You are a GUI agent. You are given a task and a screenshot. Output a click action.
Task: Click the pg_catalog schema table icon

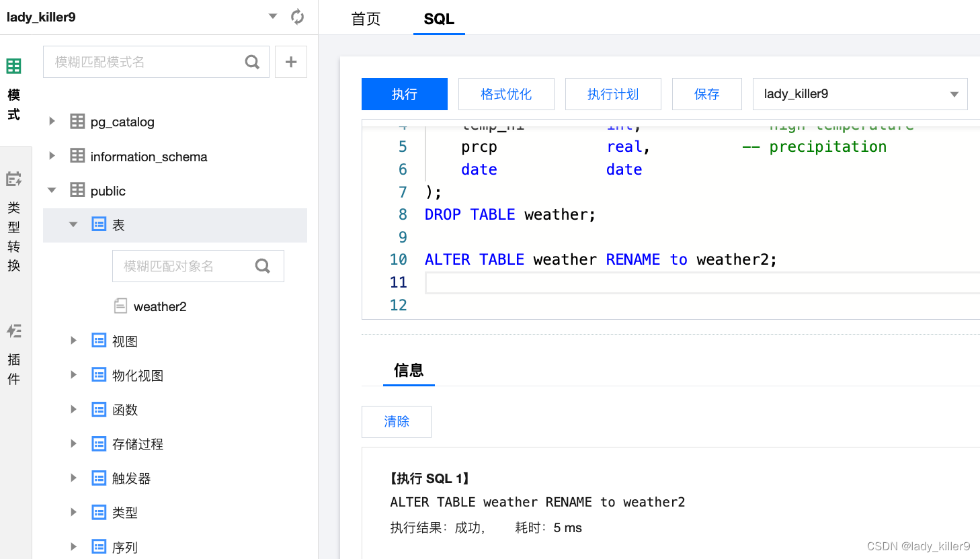[78, 122]
